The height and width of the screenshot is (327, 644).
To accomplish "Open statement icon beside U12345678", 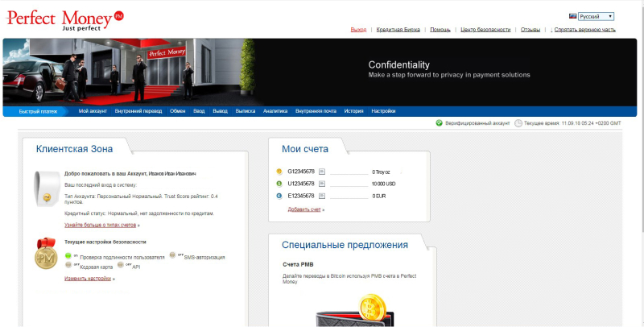I will coord(322,184).
